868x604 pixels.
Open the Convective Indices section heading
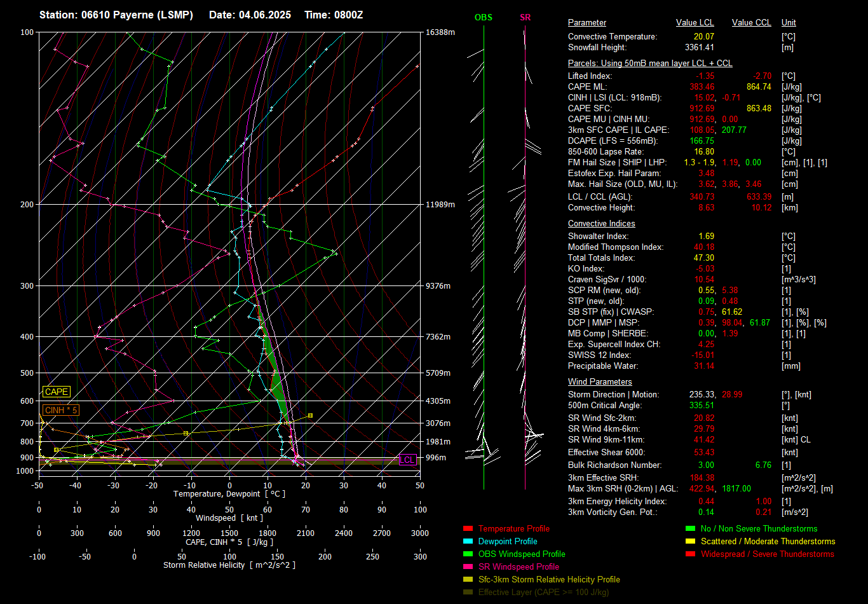tap(601, 224)
